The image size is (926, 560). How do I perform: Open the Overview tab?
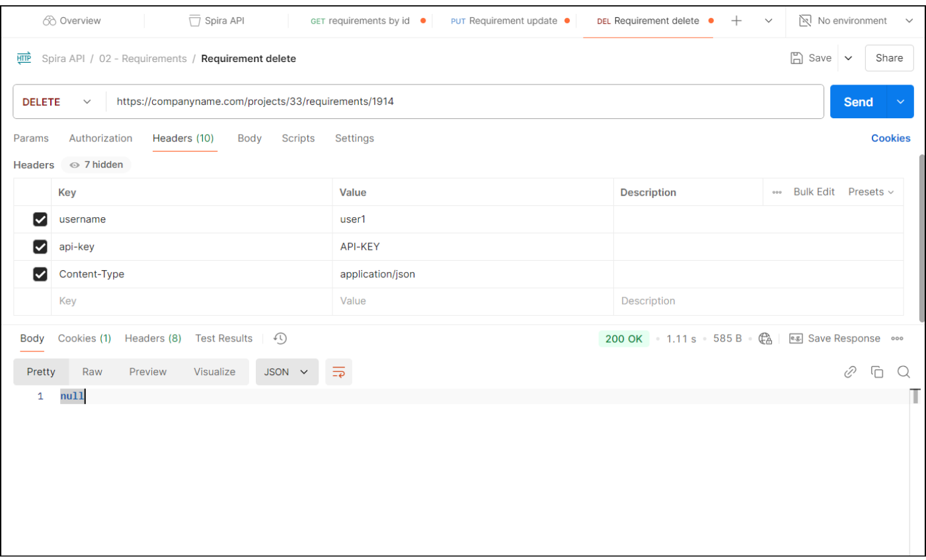coord(71,20)
